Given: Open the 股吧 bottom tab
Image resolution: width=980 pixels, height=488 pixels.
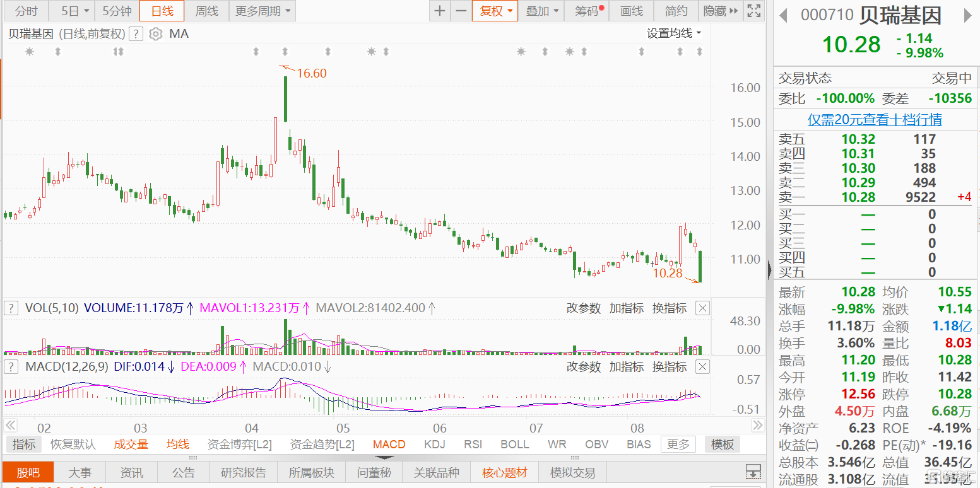Looking at the screenshot, I should 28,472.
